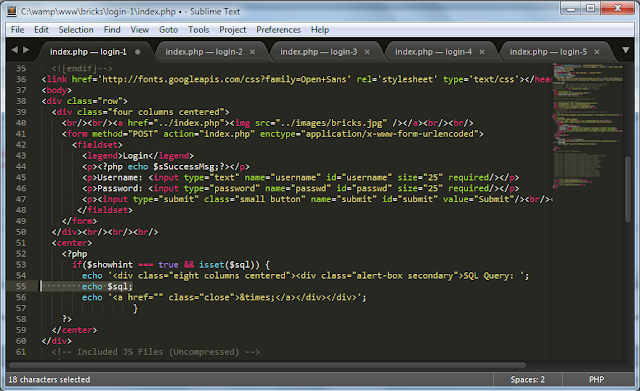Screen dimensions: 640x391
Task: Open the Tools menu
Action: (x=198, y=30)
